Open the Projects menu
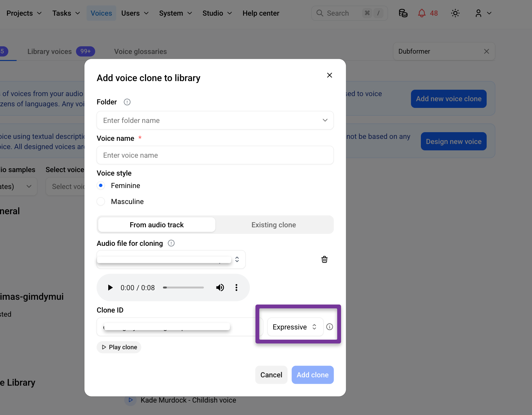Viewport: 532px width, 415px height. point(24,13)
